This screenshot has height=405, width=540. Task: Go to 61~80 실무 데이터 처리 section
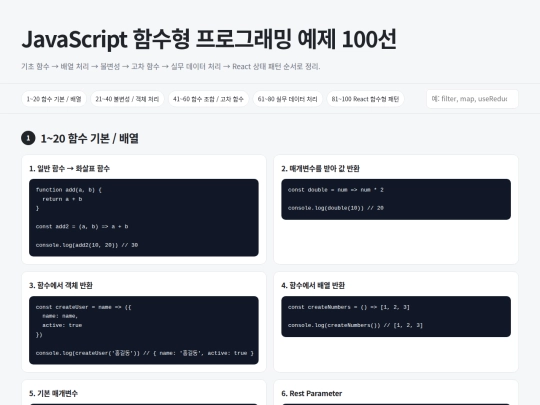click(x=288, y=99)
